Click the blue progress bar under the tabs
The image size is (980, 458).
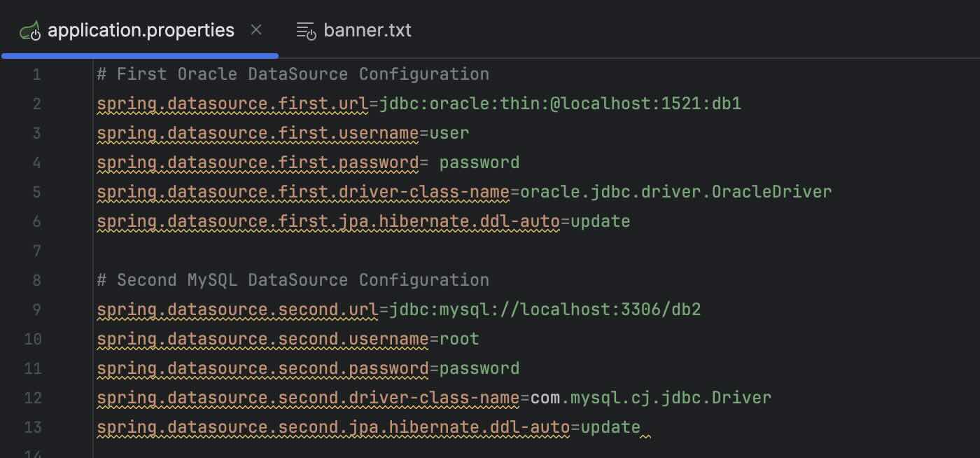(139, 54)
